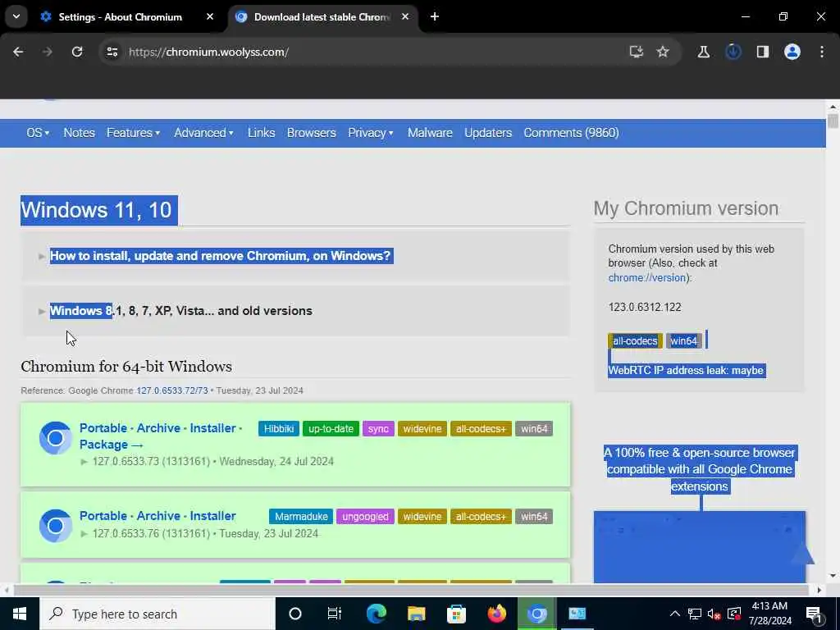Click the sync tag badge
The height and width of the screenshot is (630, 840).
pos(378,428)
